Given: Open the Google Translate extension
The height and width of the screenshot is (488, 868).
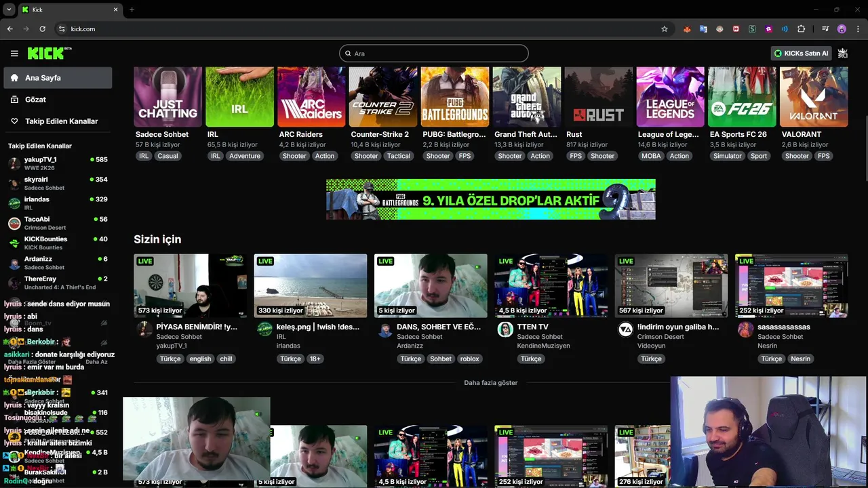Looking at the screenshot, I should pyautogui.click(x=703, y=29).
